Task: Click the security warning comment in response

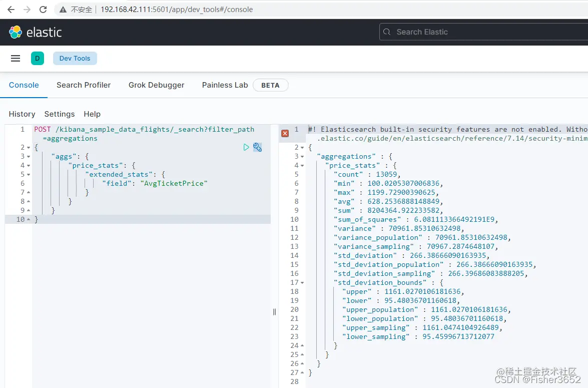Action: (448, 134)
